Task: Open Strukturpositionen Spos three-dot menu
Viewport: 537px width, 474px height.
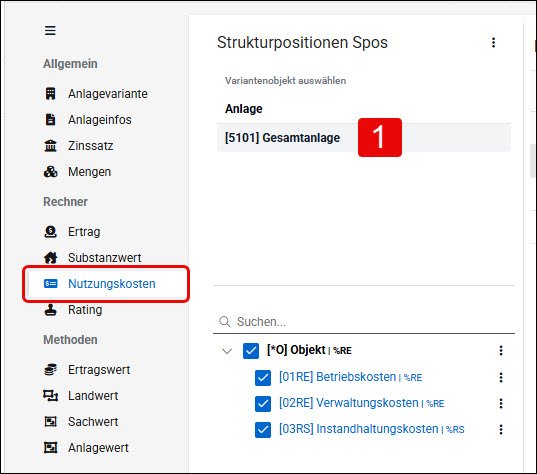Action: click(x=493, y=43)
